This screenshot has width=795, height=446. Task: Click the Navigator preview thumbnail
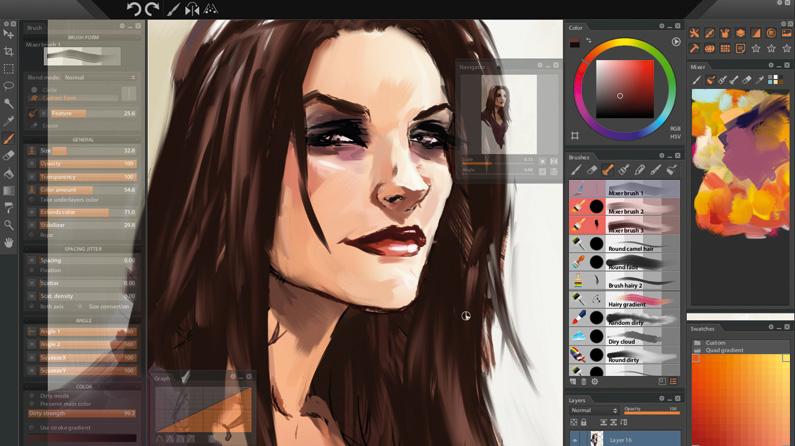pyautogui.click(x=509, y=114)
